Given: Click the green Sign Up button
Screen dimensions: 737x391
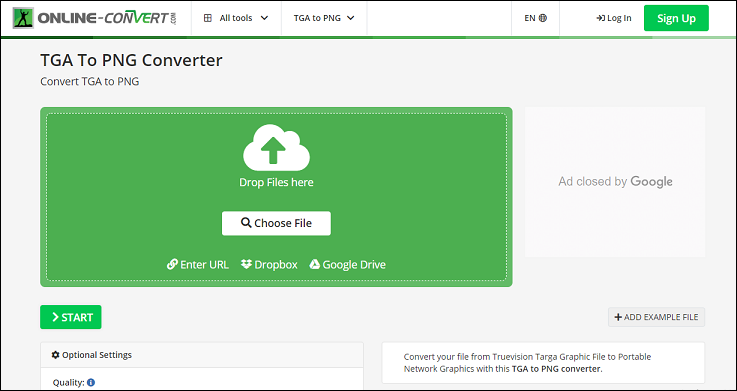Looking at the screenshot, I should point(676,18).
